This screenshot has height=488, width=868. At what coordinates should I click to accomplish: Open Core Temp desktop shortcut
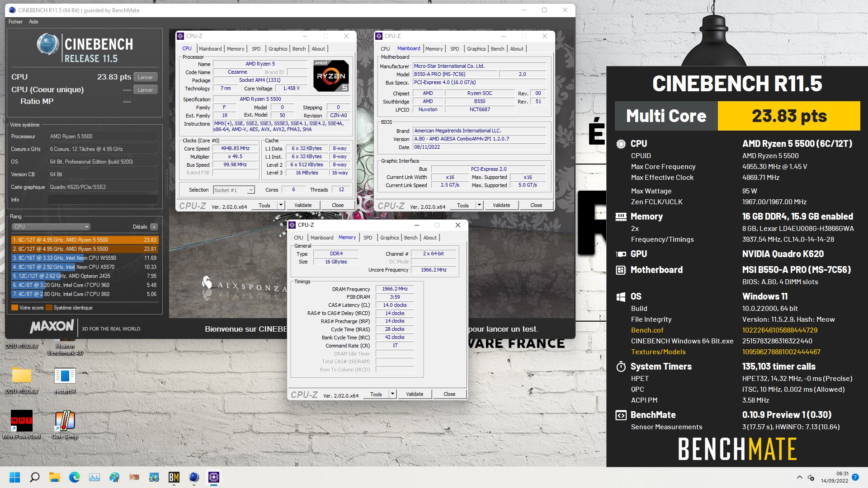[x=65, y=424]
